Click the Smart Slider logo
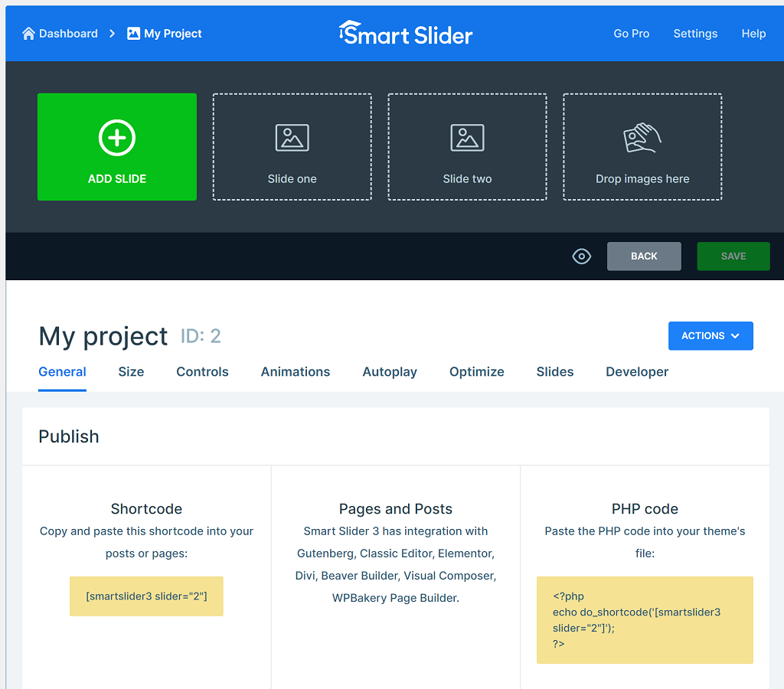 (406, 33)
